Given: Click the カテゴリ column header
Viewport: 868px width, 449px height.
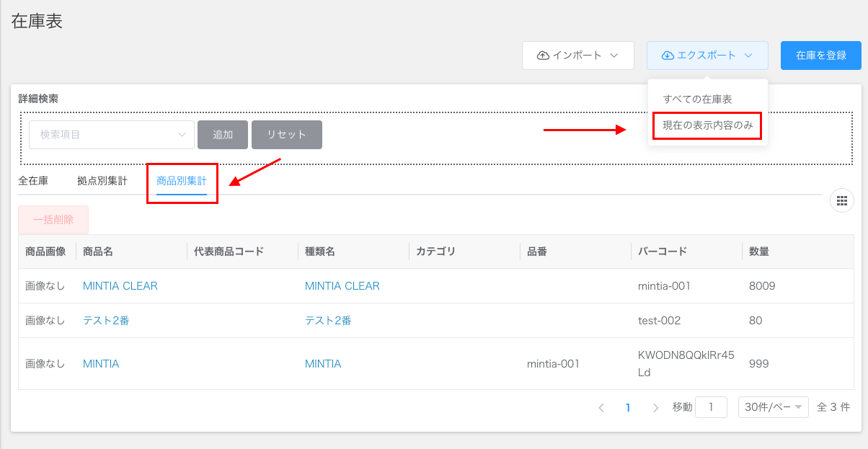Looking at the screenshot, I should (x=436, y=252).
